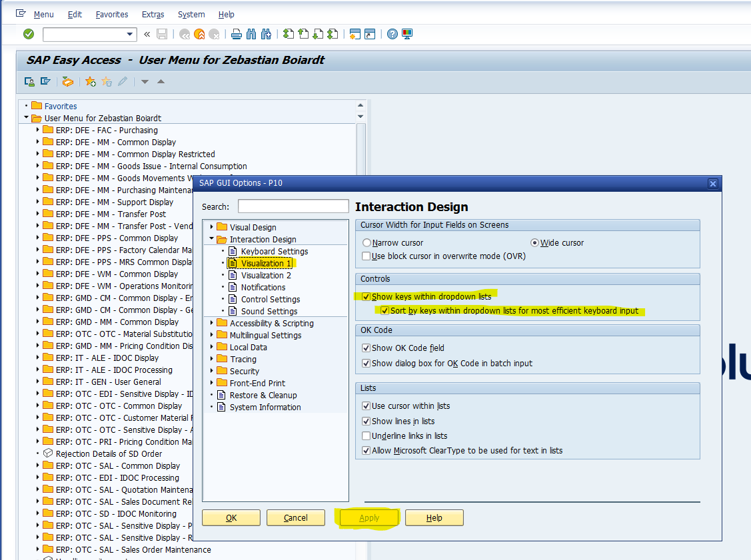Toggle Use cursor within lists checkbox
751x560 pixels.
tap(367, 406)
